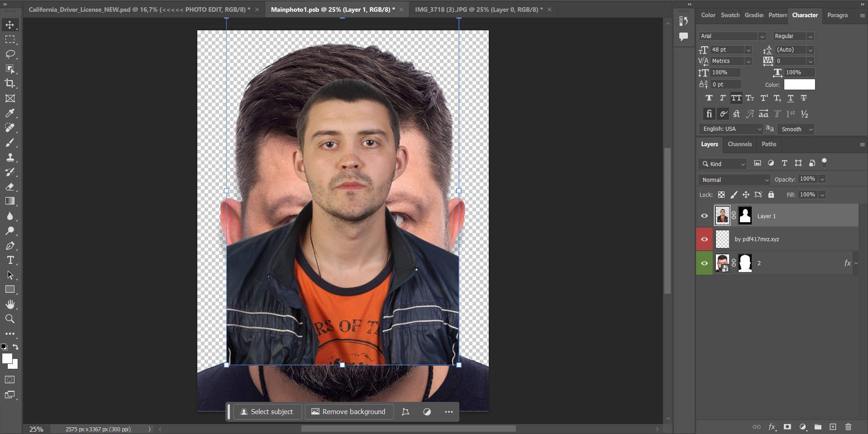Switch to the Channels tab

(739, 144)
